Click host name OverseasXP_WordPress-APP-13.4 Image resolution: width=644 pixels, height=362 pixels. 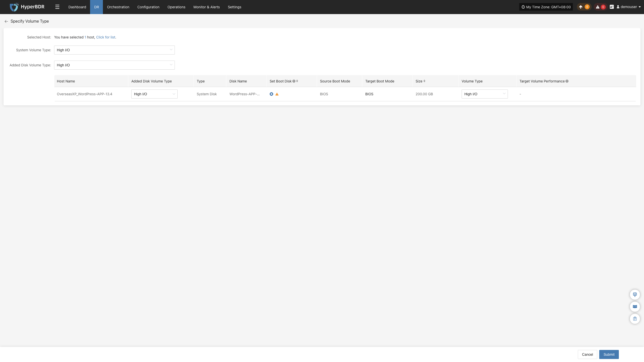(85, 94)
